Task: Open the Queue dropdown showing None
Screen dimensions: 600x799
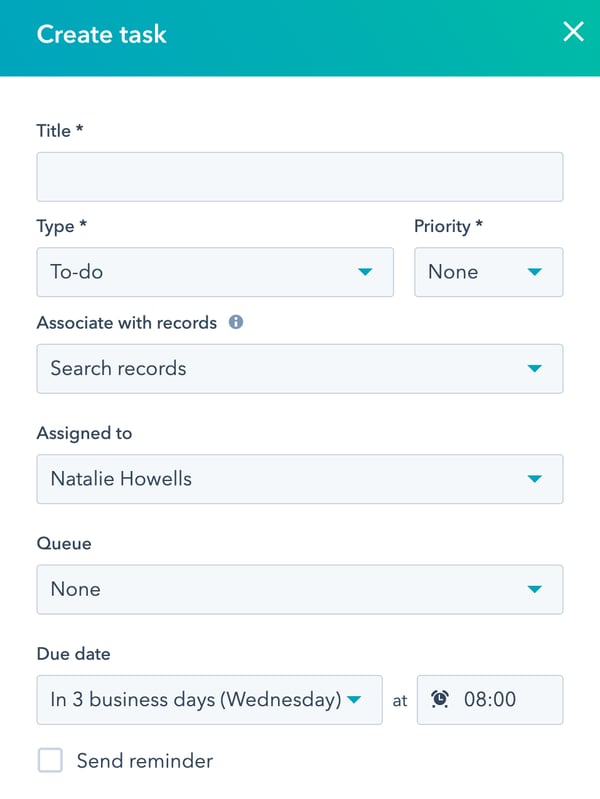Action: [x=280, y=589]
